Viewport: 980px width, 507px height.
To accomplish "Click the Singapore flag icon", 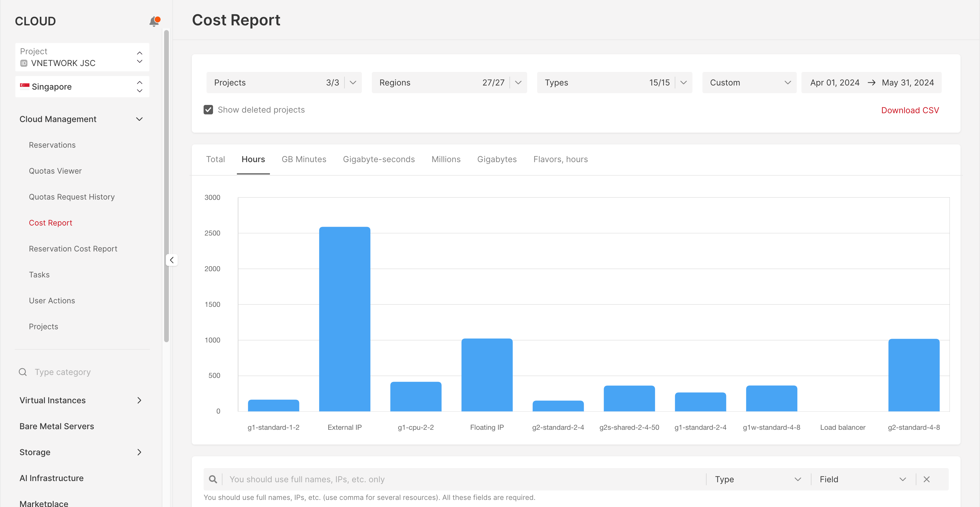I will coord(23,85).
